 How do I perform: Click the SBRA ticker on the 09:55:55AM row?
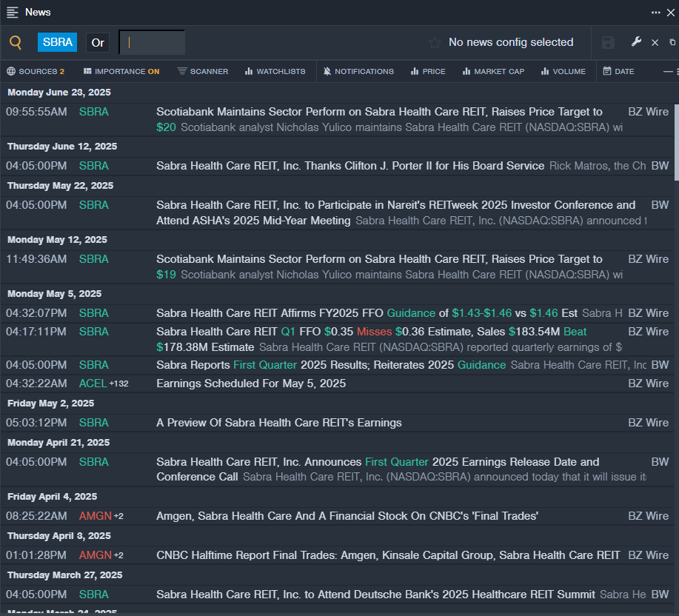[x=94, y=112]
